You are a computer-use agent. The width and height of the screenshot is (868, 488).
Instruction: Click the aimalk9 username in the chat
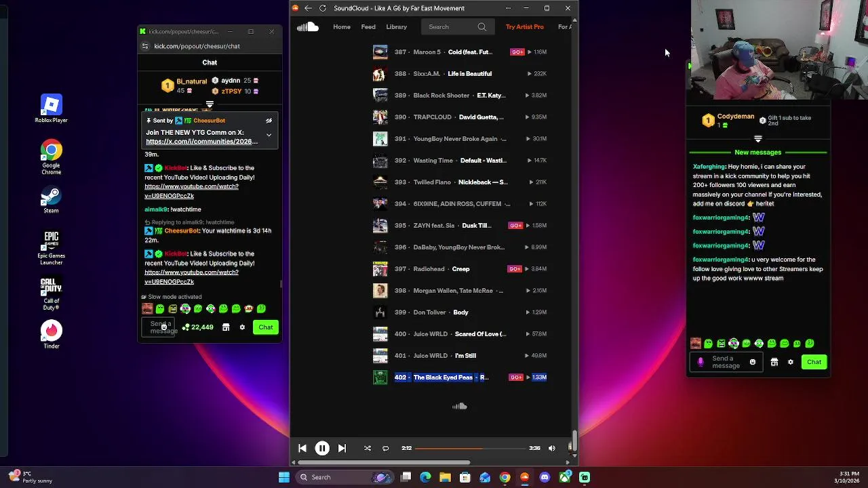[x=156, y=209]
